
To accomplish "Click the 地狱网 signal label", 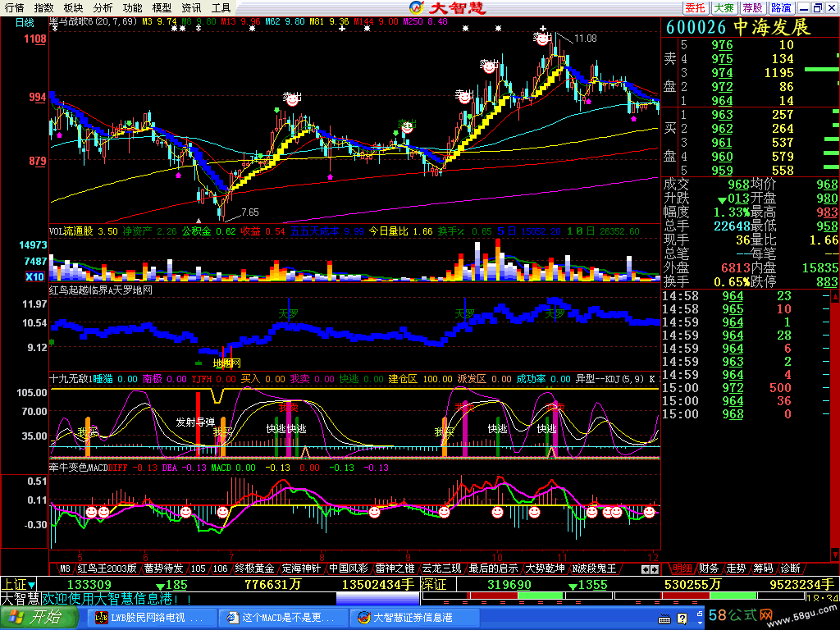I will point(227,363).
